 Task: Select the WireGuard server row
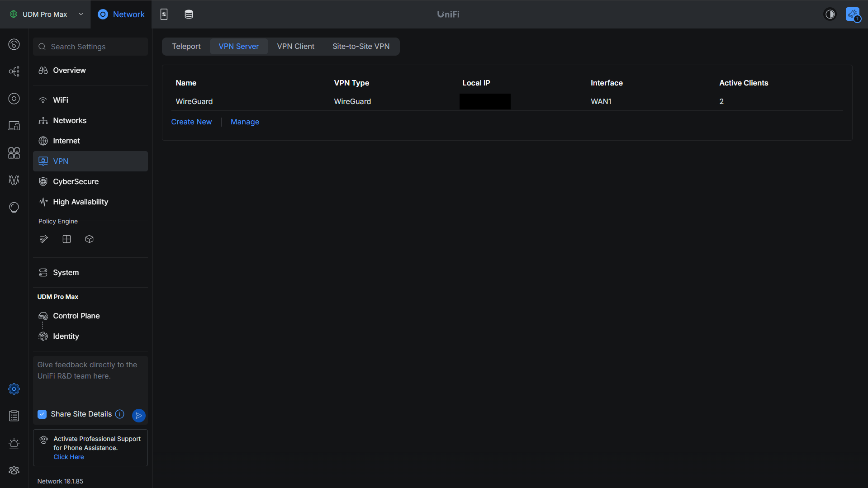coord(507,102)
